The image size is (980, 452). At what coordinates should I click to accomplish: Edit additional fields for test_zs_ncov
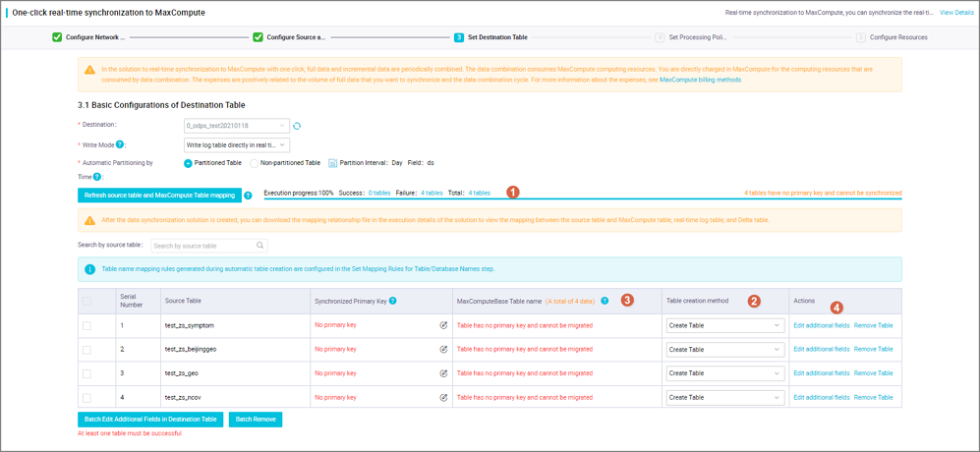pos(821,398)
